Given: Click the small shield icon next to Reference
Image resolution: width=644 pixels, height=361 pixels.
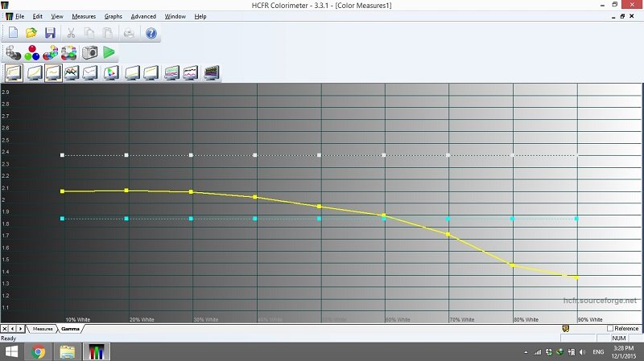Looking at the screenshot, I should [566, 328].
